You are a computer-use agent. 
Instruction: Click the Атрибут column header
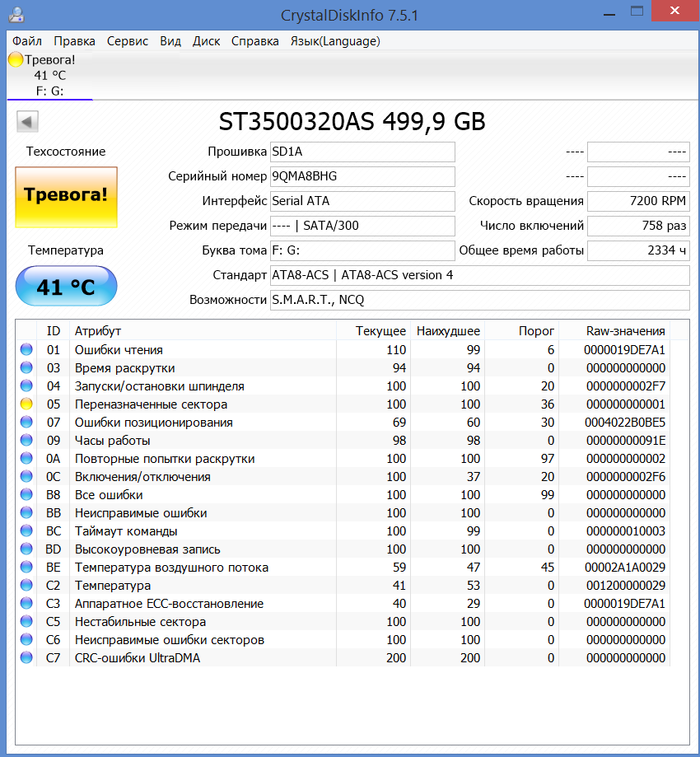click(203, 330)
